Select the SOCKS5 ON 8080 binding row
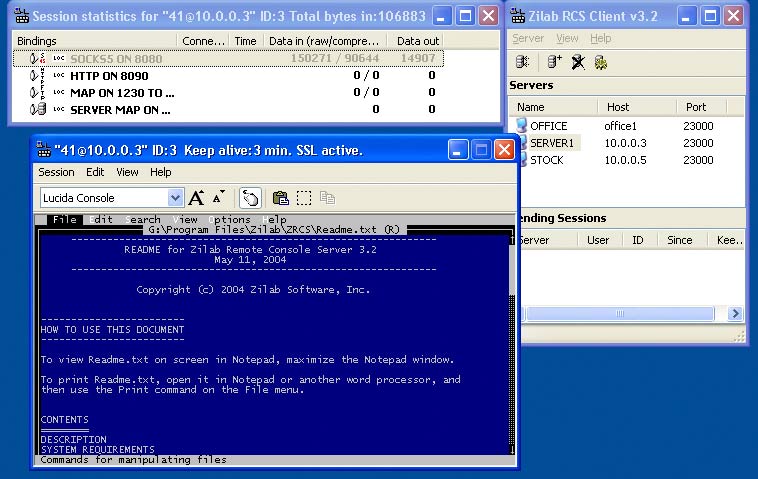Viewport: 758px width, 479px height. click(228, 58)
